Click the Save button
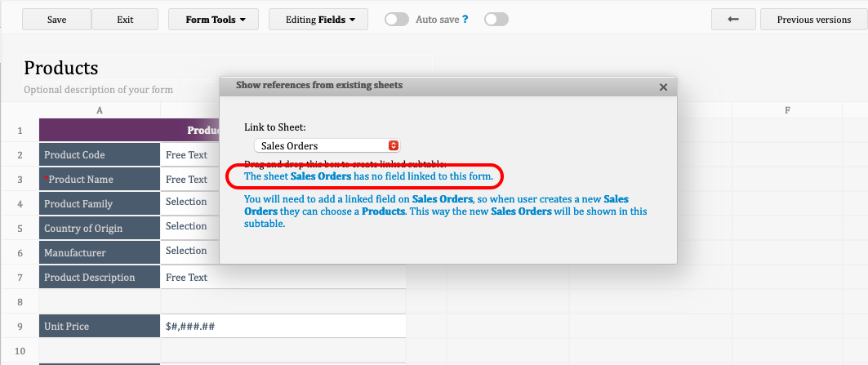868x365 pixels. point(57,20)
